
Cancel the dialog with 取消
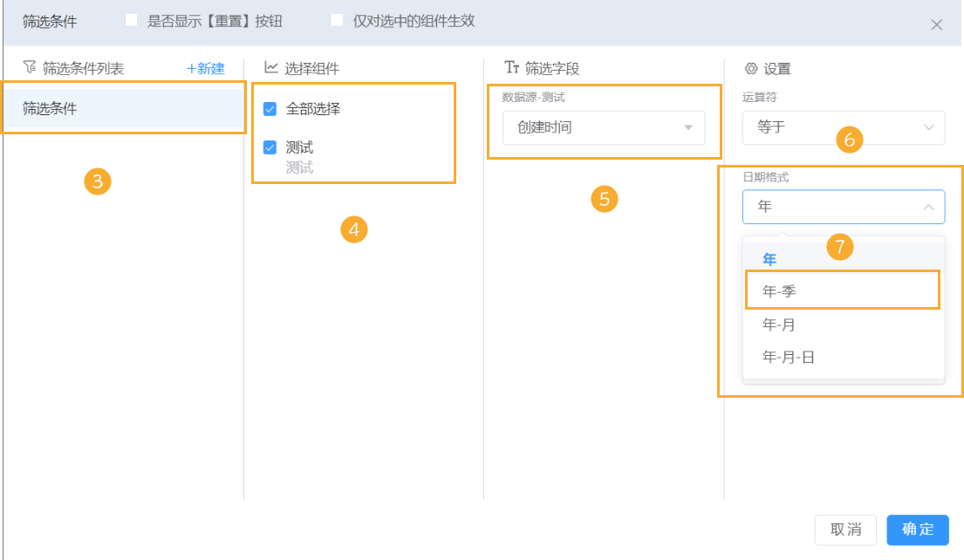point(844,529)
